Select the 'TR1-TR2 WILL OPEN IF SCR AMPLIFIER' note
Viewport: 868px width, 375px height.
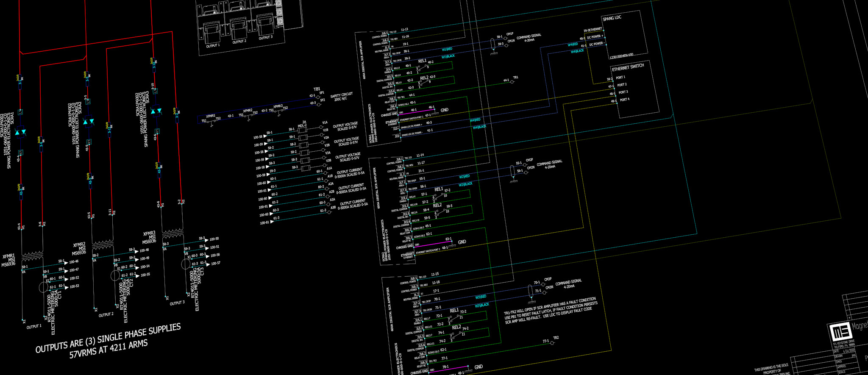[550, 311]
